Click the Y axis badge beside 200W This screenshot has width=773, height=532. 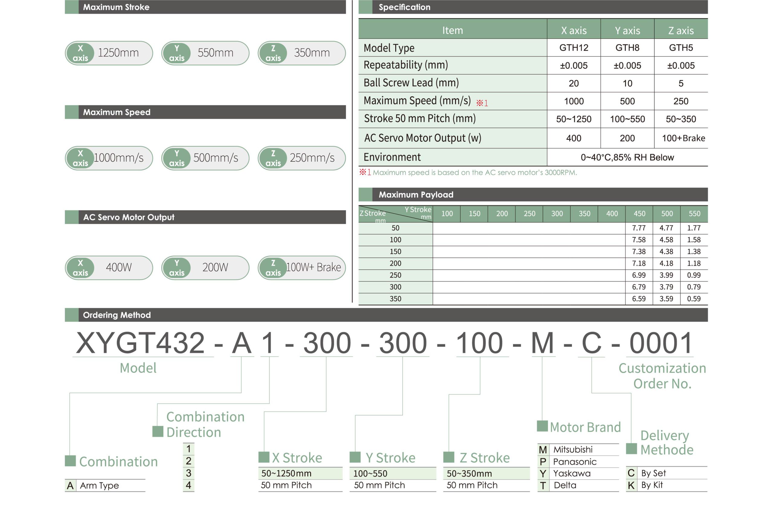point(176,268)
